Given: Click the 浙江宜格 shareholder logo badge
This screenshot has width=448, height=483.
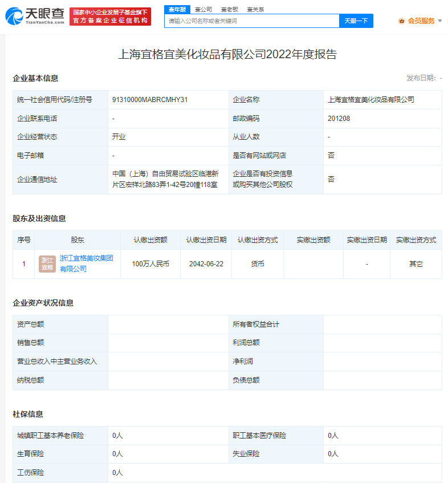Looking at the screenshot, I should point(47,263).
